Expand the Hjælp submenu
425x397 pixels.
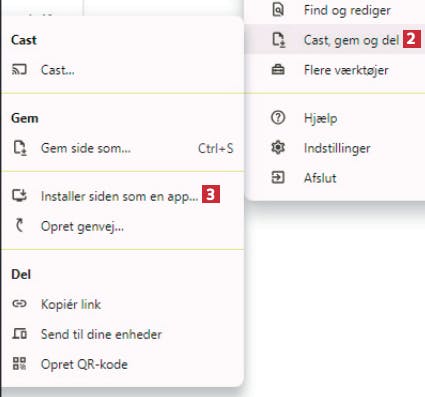(x=335, y=118)
